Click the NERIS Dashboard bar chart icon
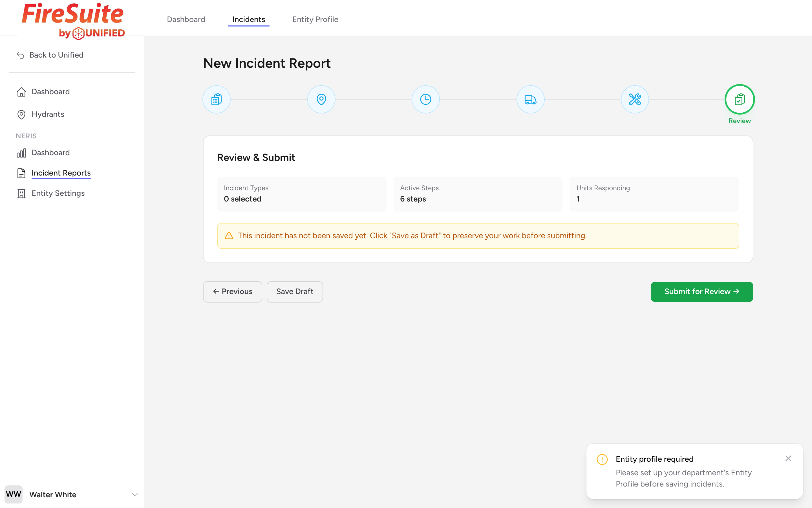Image resolution: width=812 pixels, height=508 pixels. [x=21, y=153]
